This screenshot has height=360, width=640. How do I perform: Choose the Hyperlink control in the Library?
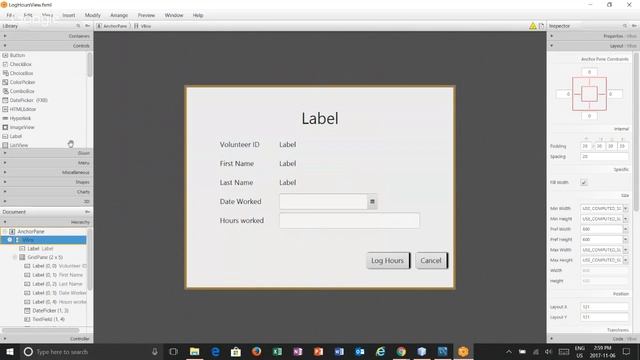pos(20,118)
